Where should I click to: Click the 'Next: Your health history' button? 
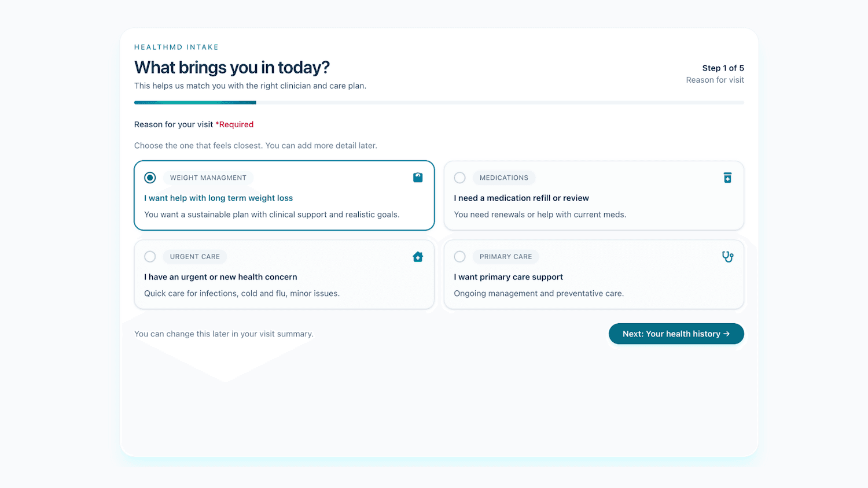(676, 334)
